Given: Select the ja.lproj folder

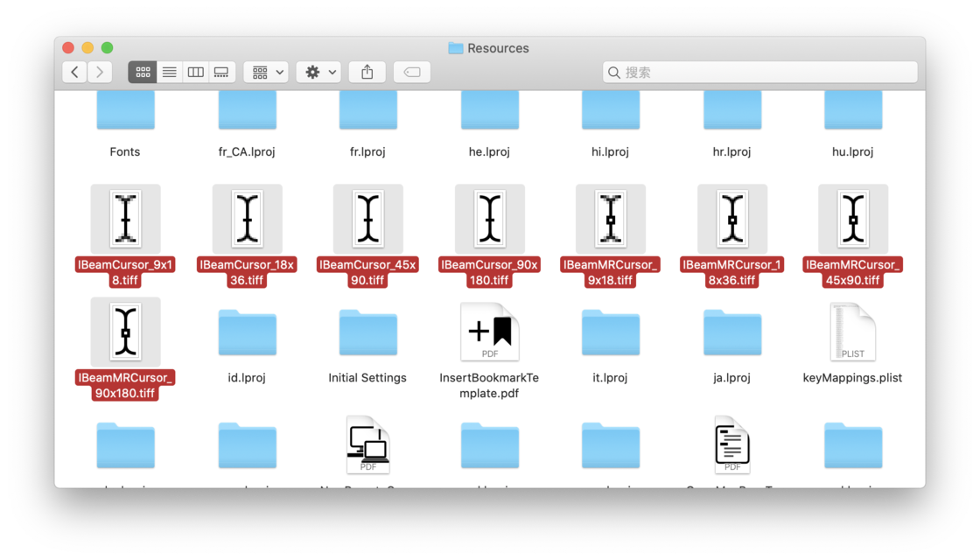Looking at the screenshot, I should coord(732,332).
